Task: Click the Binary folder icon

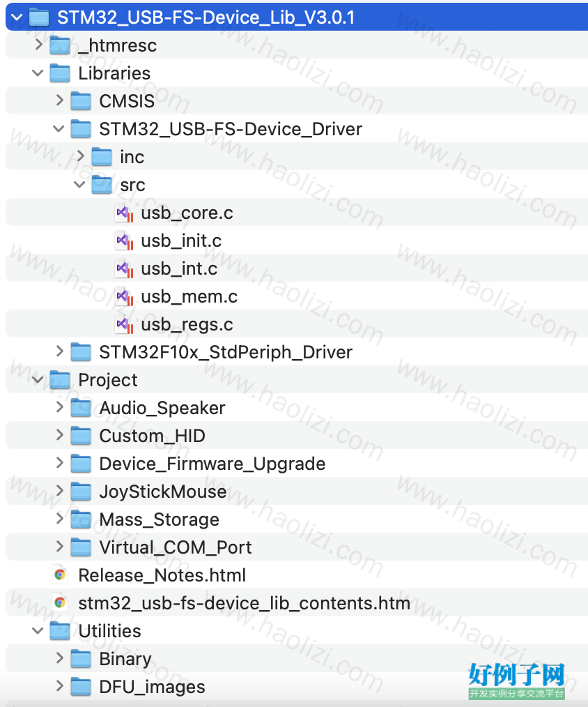Action: point(81,659)
